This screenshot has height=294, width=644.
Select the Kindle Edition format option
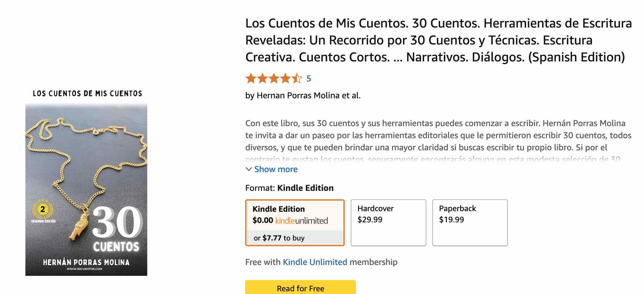point(295,222)
